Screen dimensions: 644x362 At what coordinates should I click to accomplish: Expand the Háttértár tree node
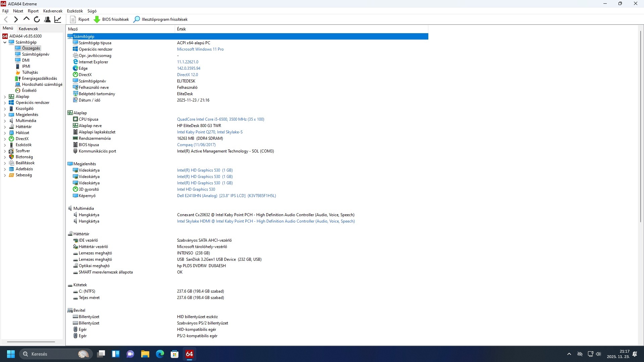click(5, 127)
